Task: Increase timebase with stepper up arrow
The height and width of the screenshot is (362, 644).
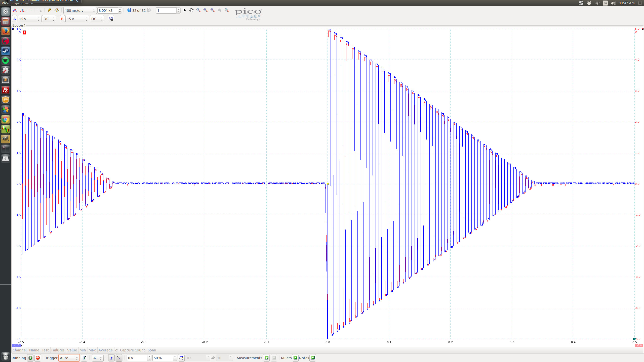Action: click(x=94, y=9)
